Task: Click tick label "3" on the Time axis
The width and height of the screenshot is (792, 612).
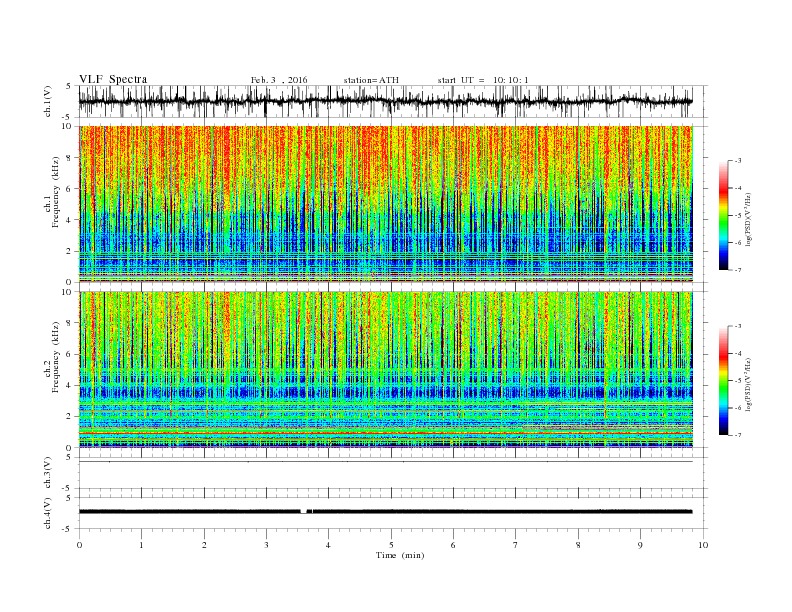Action: [266, 545]
